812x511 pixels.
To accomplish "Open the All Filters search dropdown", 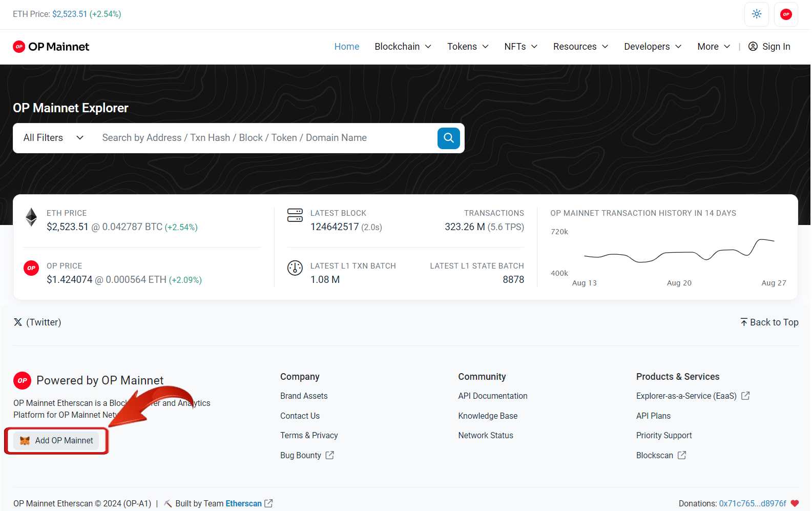I will click(53, 138).
